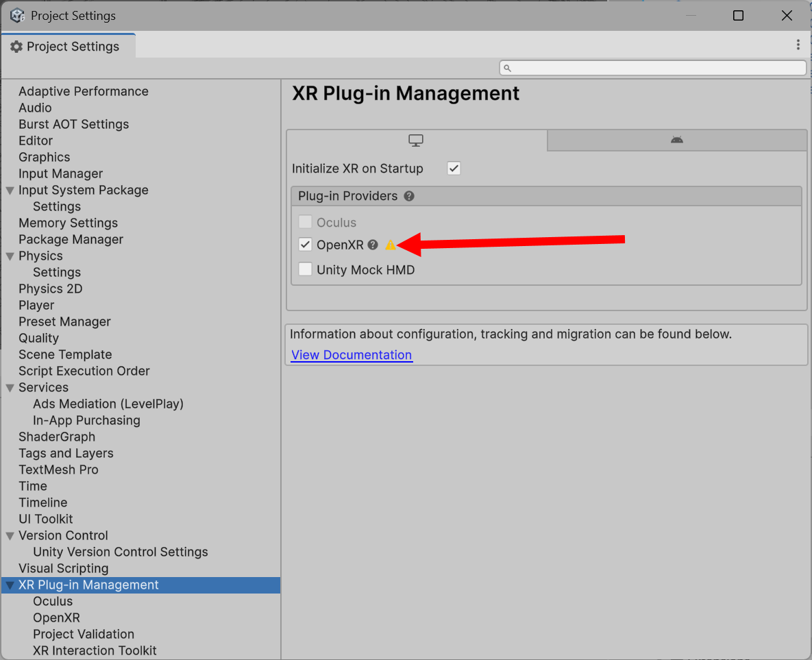Open Tags and Layers

[x=66, y=453]
